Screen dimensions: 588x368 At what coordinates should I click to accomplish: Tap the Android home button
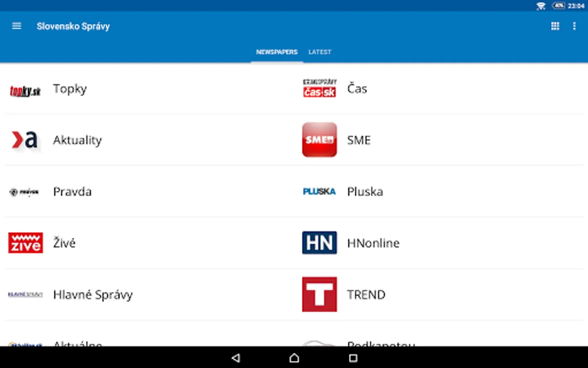pos(294,358)
